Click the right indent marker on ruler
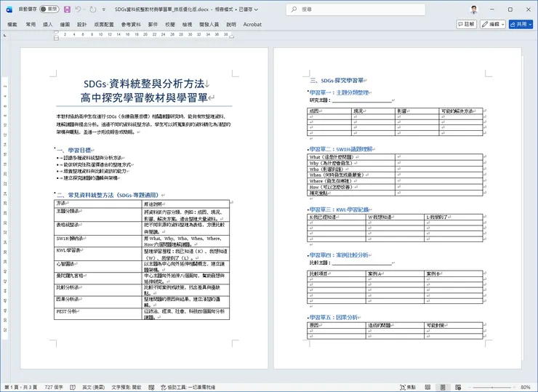Image resolution: width=538 pixels, height=392 pixels. [x=232, y=36]
